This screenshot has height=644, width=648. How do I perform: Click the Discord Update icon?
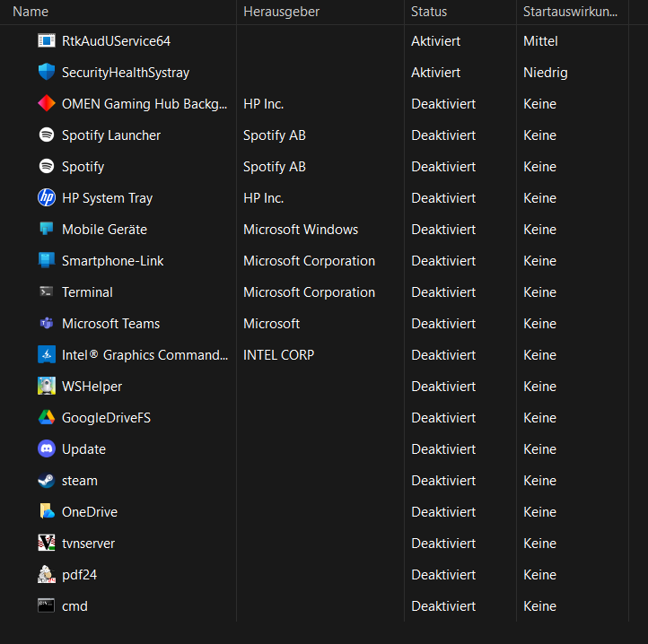point(47,448)
